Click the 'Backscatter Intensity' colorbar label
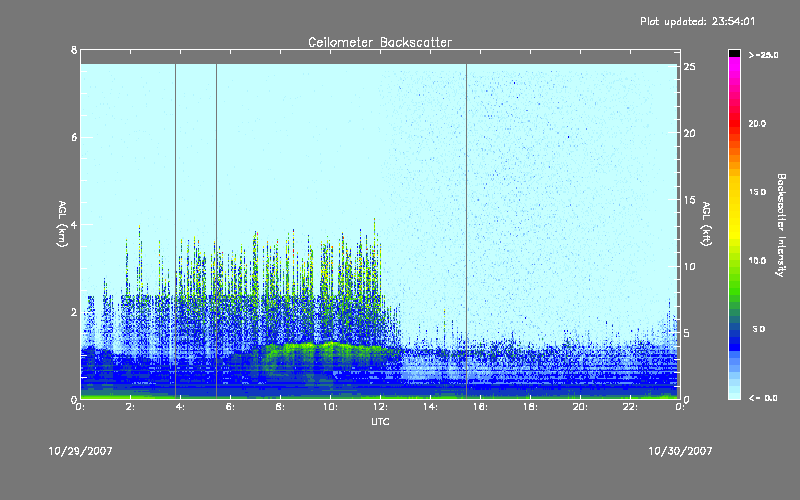This screenshot has height=500, width=800. click(x=781, y=225)
